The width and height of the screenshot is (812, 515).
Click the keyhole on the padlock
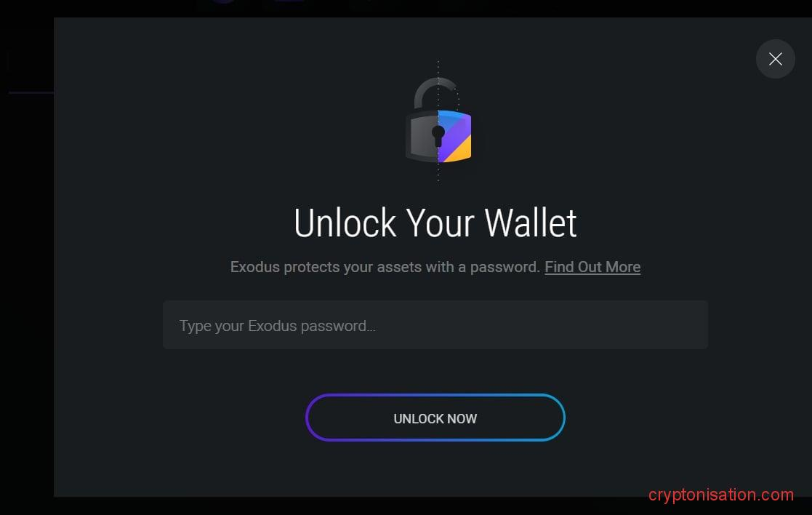(x=438, y=136)
